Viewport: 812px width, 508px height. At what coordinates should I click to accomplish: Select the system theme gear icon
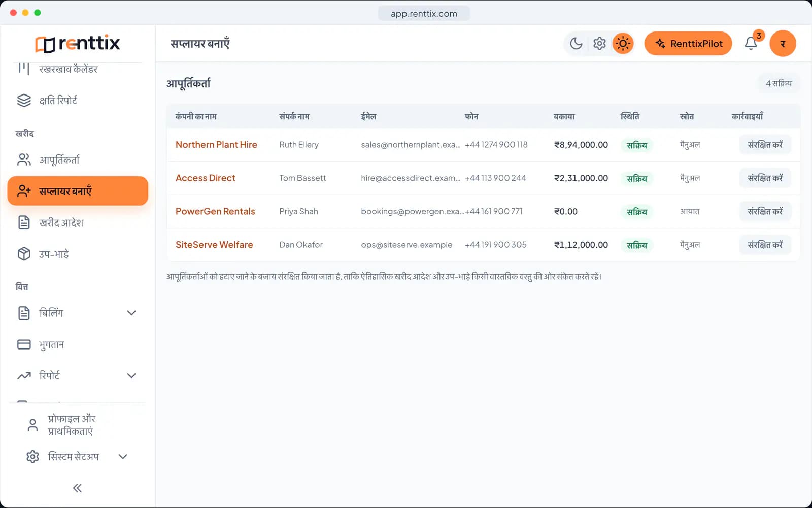tap(599, 44)
